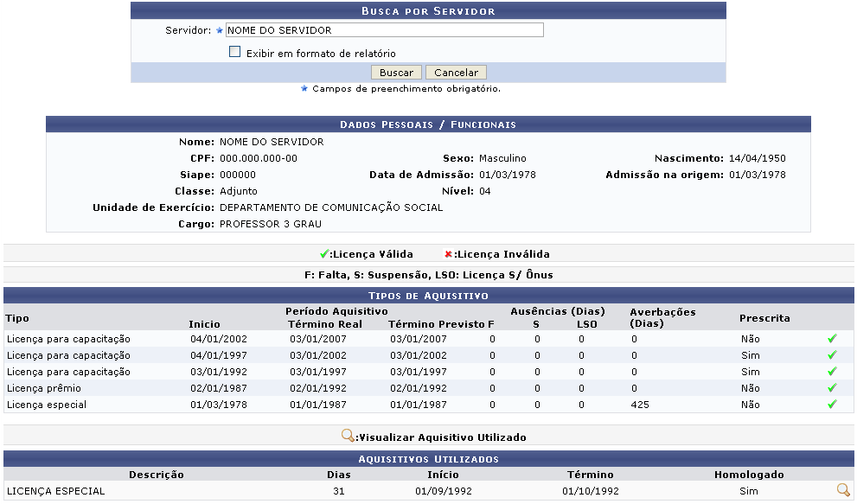The image size is (857, 504).
Task: Click the blue required-field star beside Servidor
Action: click(x=219, y=30)
